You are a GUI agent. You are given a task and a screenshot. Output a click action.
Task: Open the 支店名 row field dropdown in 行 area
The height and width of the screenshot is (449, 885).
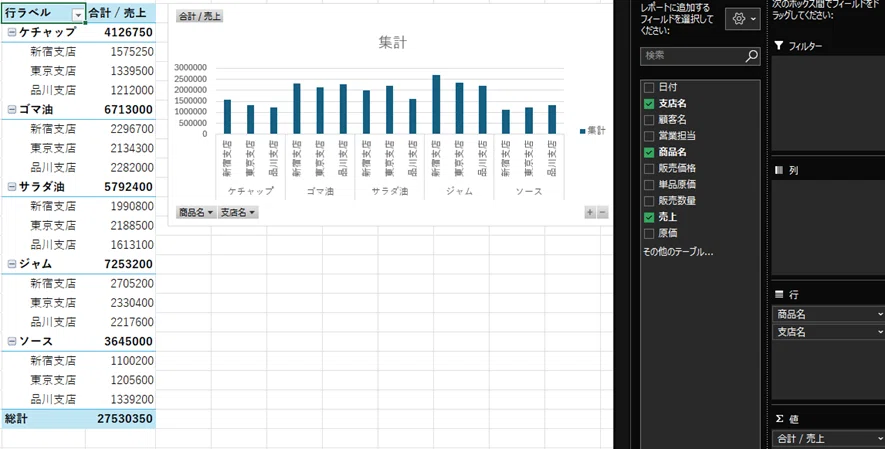coord(880,332)
